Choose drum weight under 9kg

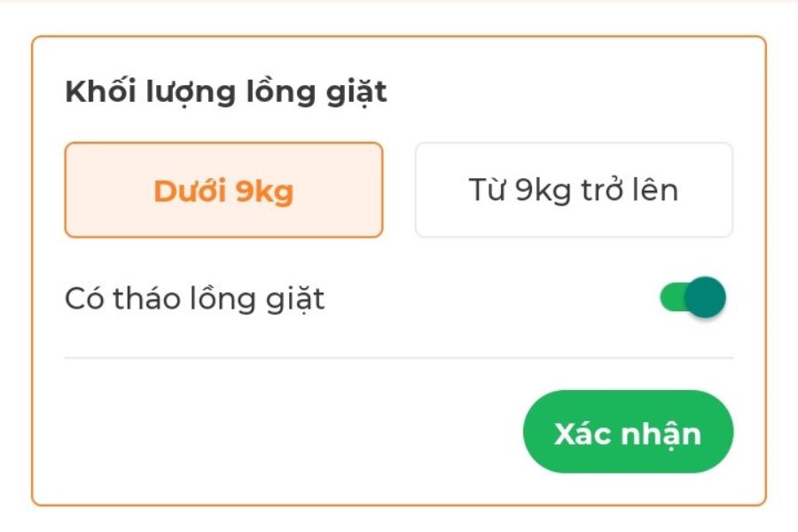223,191
